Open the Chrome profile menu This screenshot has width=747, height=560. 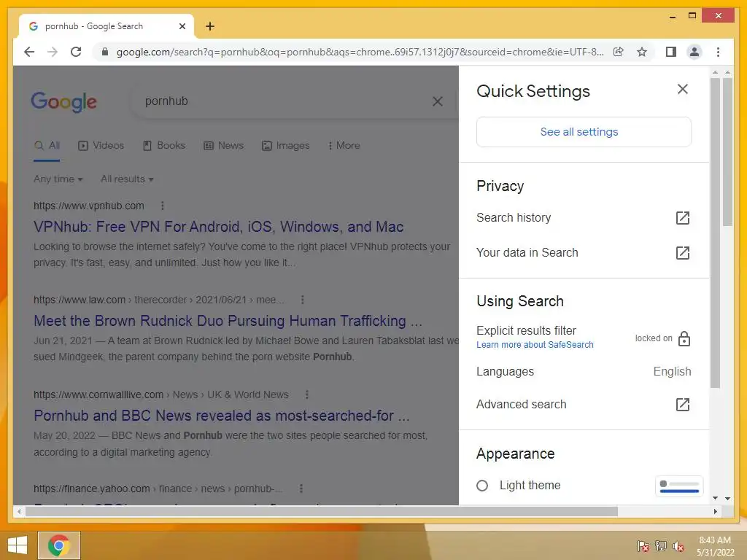coord(694,52)
